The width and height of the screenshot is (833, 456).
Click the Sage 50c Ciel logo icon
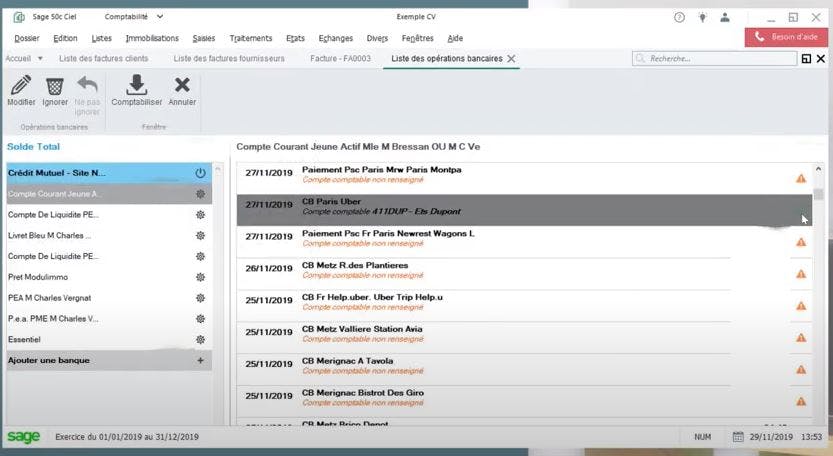pos(19,17)
